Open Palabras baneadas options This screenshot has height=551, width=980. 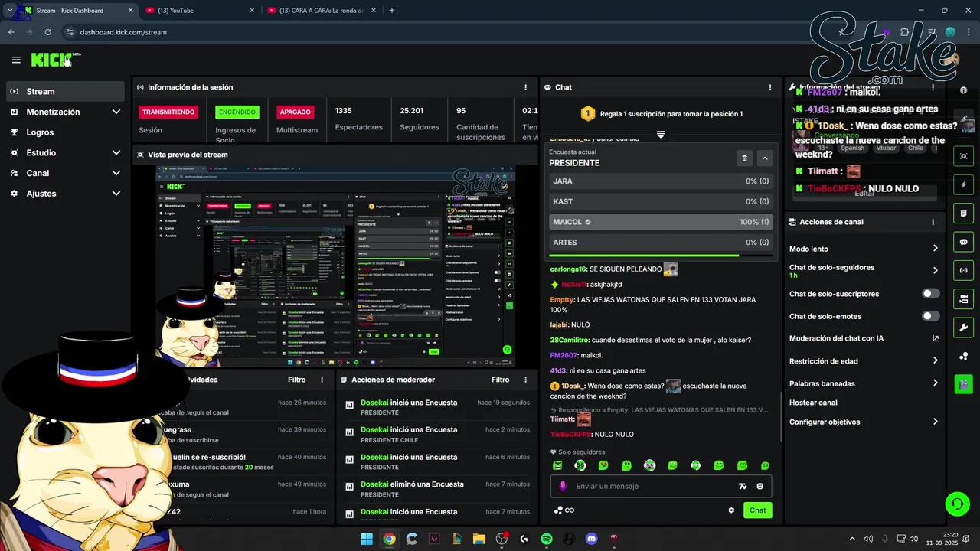pyautogui.click(x=864, y=383)
